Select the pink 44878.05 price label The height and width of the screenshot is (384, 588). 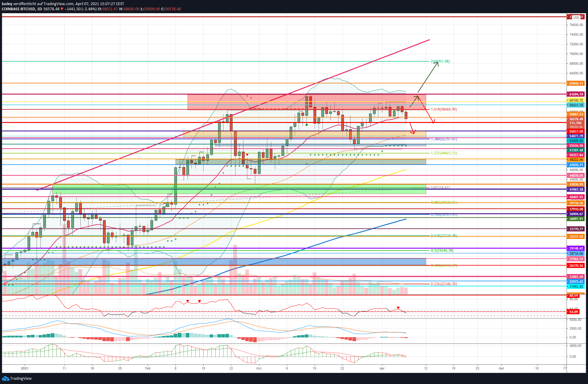point(576,176)
